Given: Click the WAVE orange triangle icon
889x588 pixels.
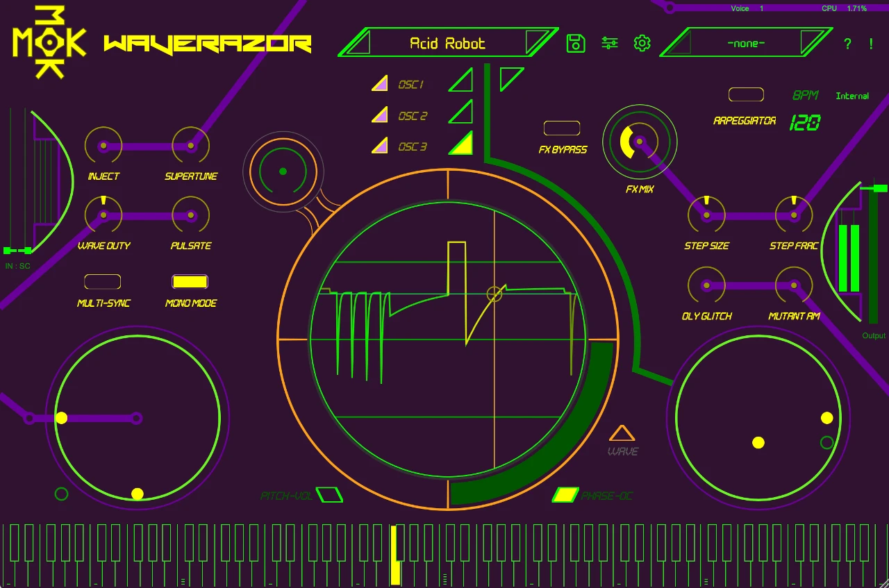Looking at the screenshot, I should (622, 434).
